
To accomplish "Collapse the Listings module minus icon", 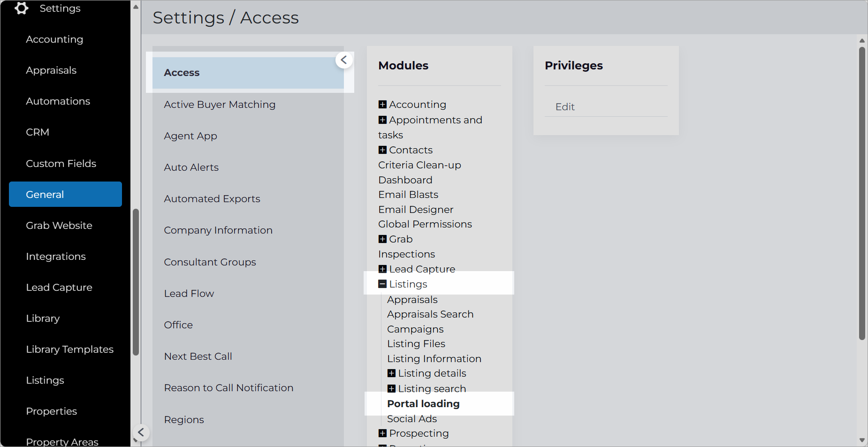I will pyautogui.click(x=382, y=284).
